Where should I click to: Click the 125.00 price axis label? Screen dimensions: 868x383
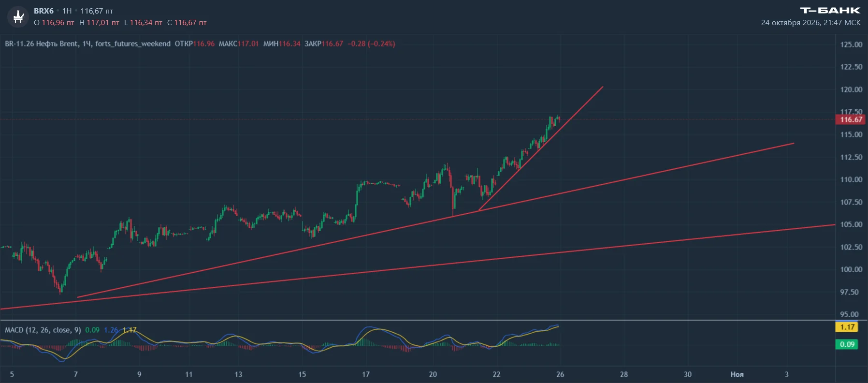click(x=851, y=44)
